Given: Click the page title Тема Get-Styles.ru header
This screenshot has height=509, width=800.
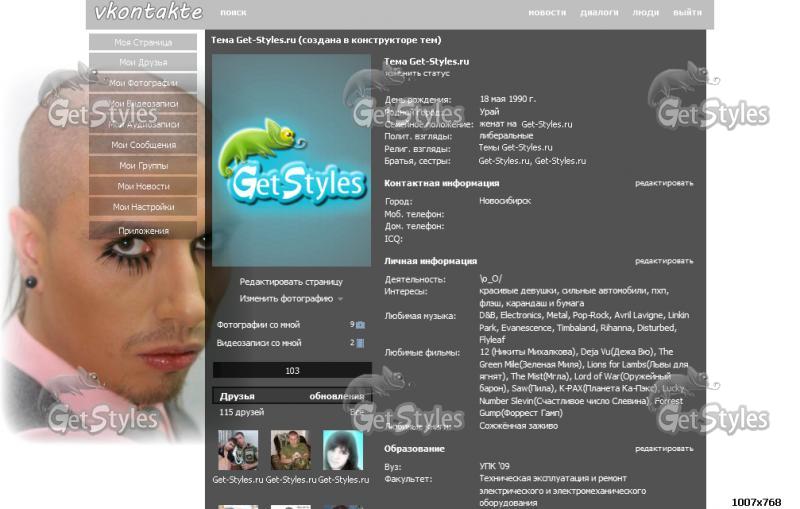Looking at the screenshot, I should point(326,40).
